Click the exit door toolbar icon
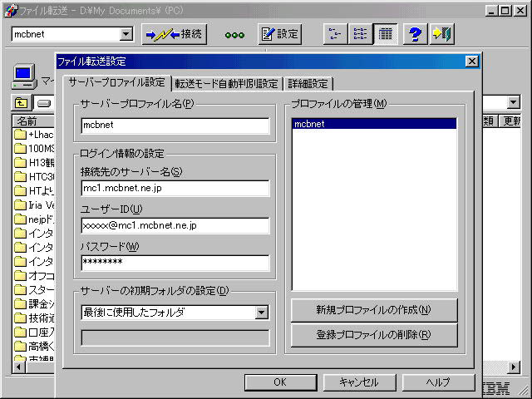Viewport: 532px width, 399px height. [x=441, y=34]
